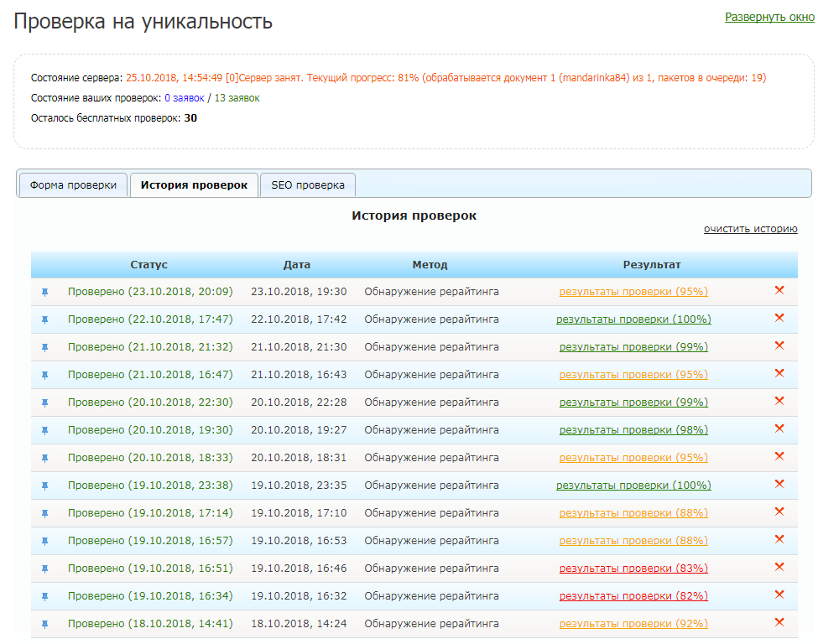Open 100% results for 19.10.2018, 23:35
This screenshot has height=644, width=818.
[633, 485]
